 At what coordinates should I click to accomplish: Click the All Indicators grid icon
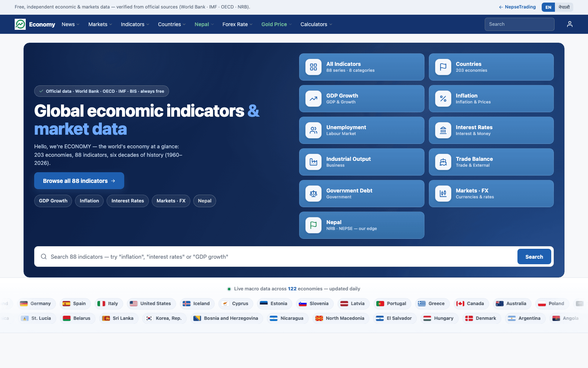(313, 67)
